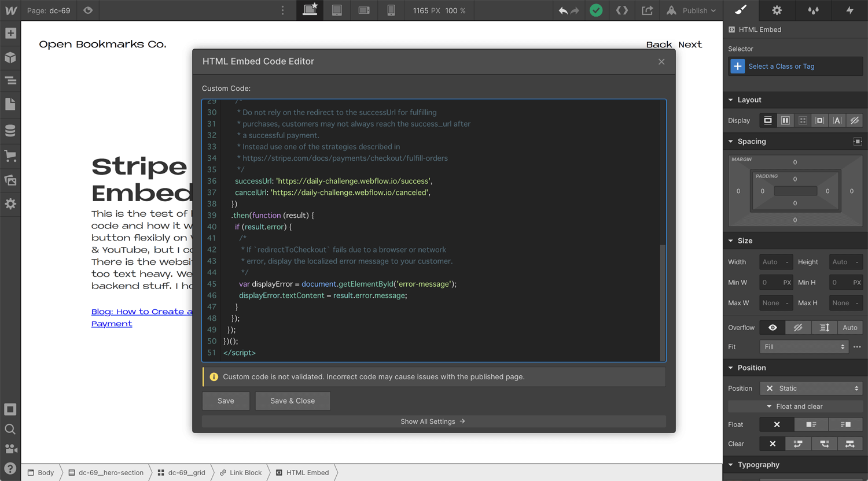
Task: Expand the Typography section
Action: (x=754, y=465)
